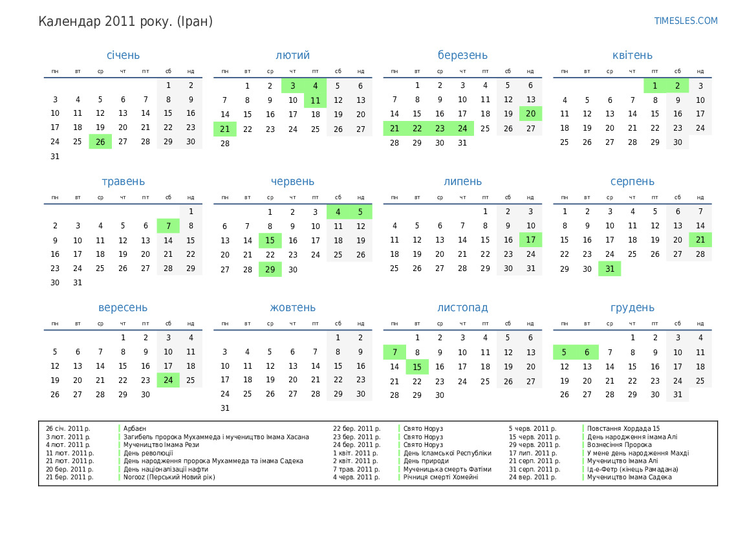The image size is (756, 535).
Task: Click green marker beside 'День природи'
Action: pos(400,461)
